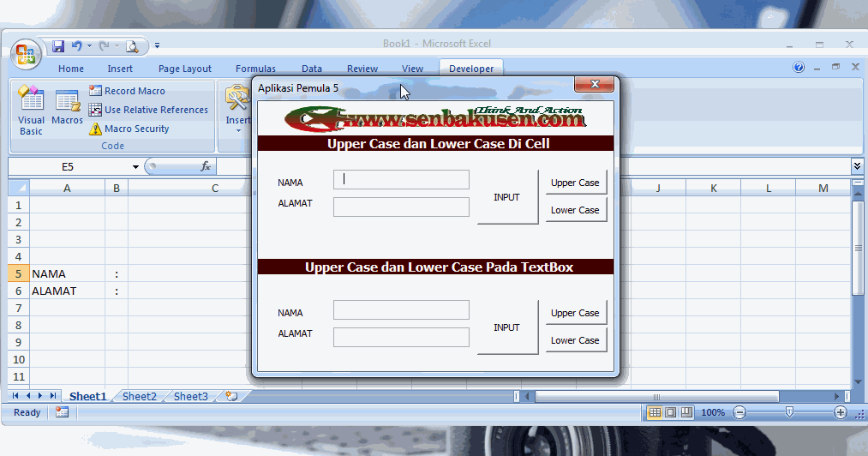Insert a new worksheet tab icon
This screenshot has height=456, width=868.
[232, 396]
